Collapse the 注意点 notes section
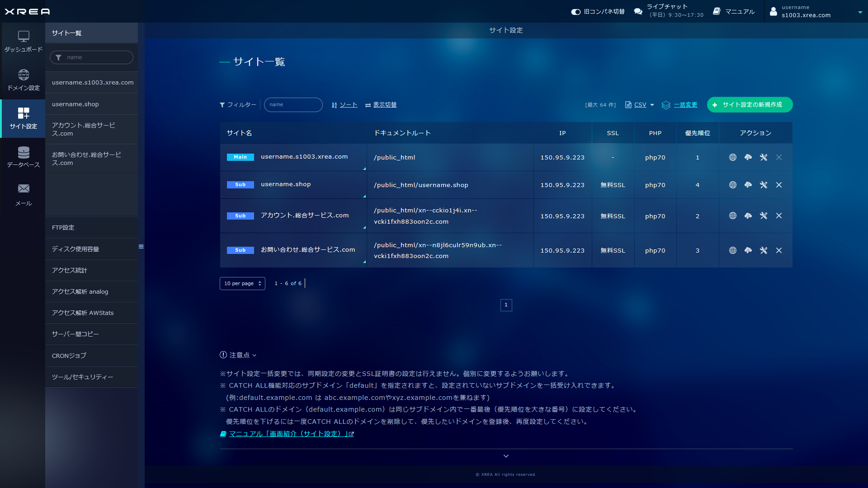The image size is (868, 488). tap(239, 355)
